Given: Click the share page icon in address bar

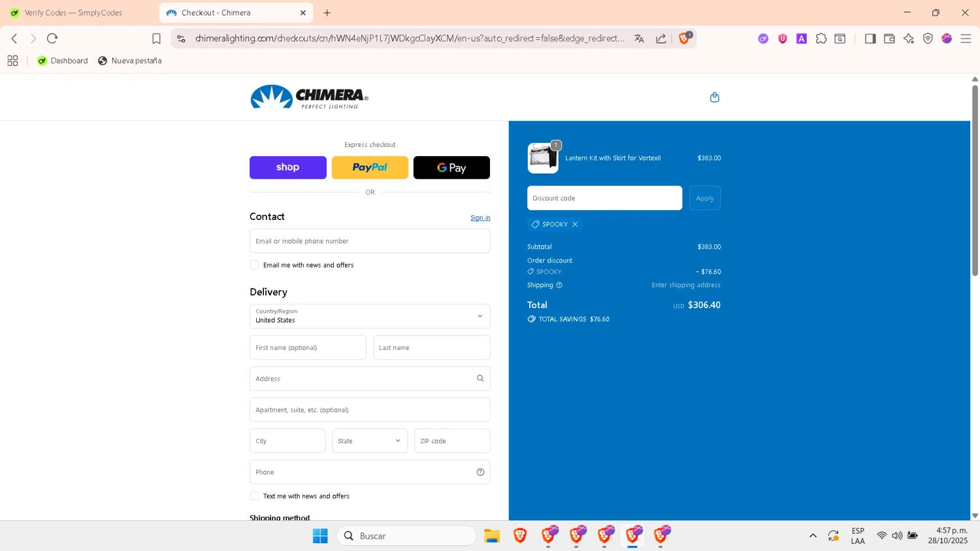Looking at the screenshot, I should click(661, 39).
